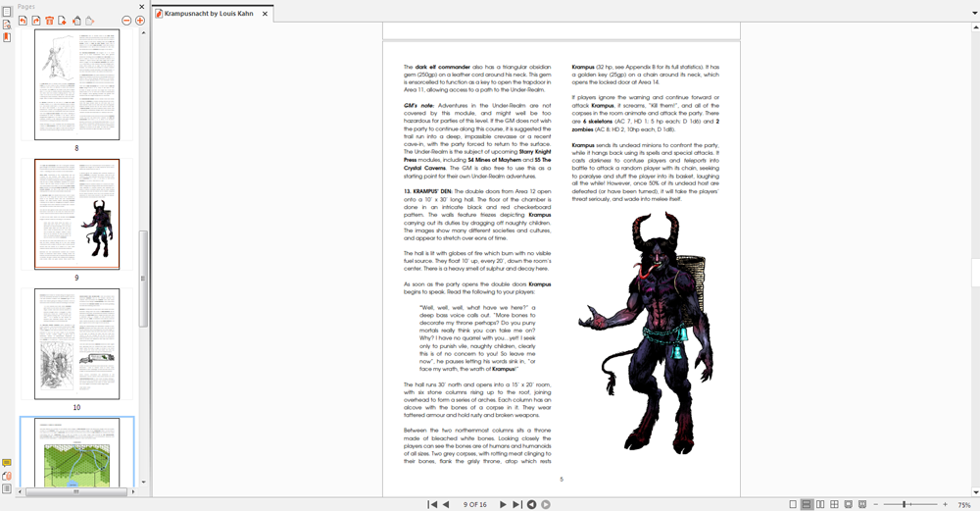Viewport: 980px width, 511px height.
Task: Open the Attachments paperclip panel
Action: 7,476
